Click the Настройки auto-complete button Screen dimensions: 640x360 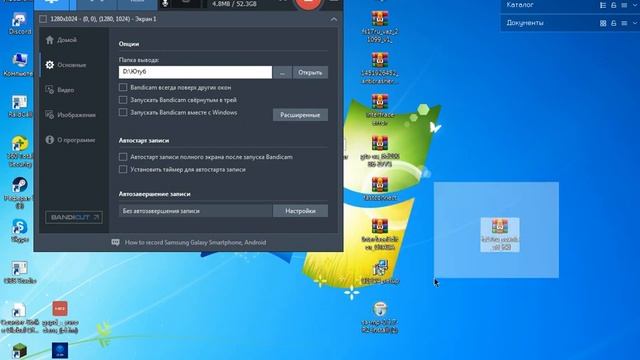(x=300, y=211)
